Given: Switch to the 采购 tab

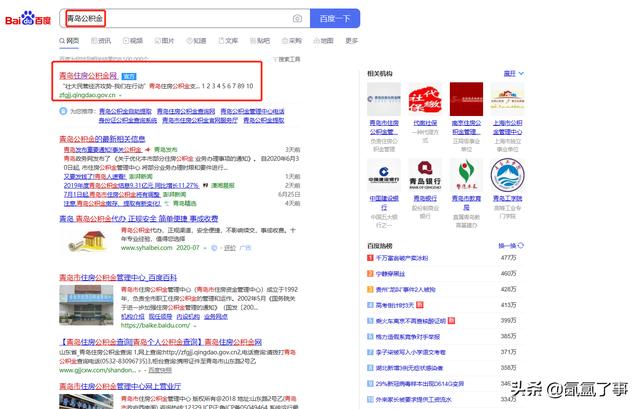Looking at the screenshot, I should (x=292, y=41).
